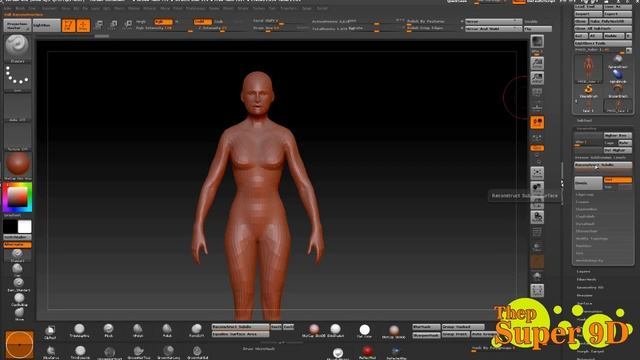Select the Rotate transform icon

128,25
